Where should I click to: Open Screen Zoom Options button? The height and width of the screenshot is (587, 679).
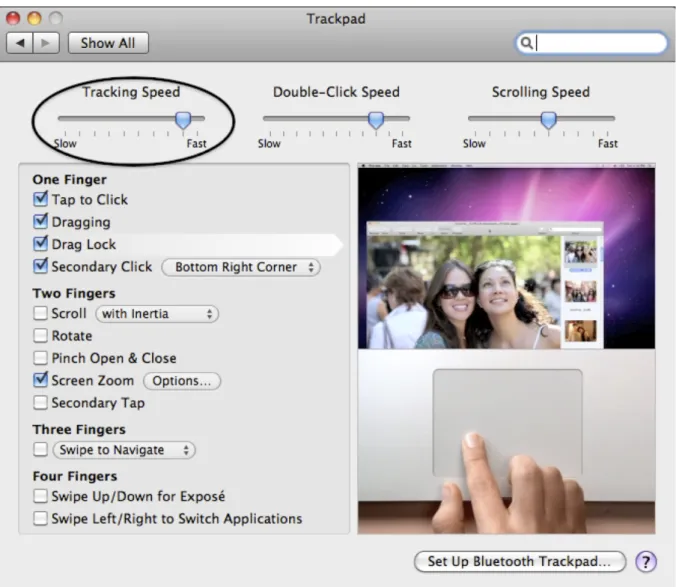(x=182, y=381)
